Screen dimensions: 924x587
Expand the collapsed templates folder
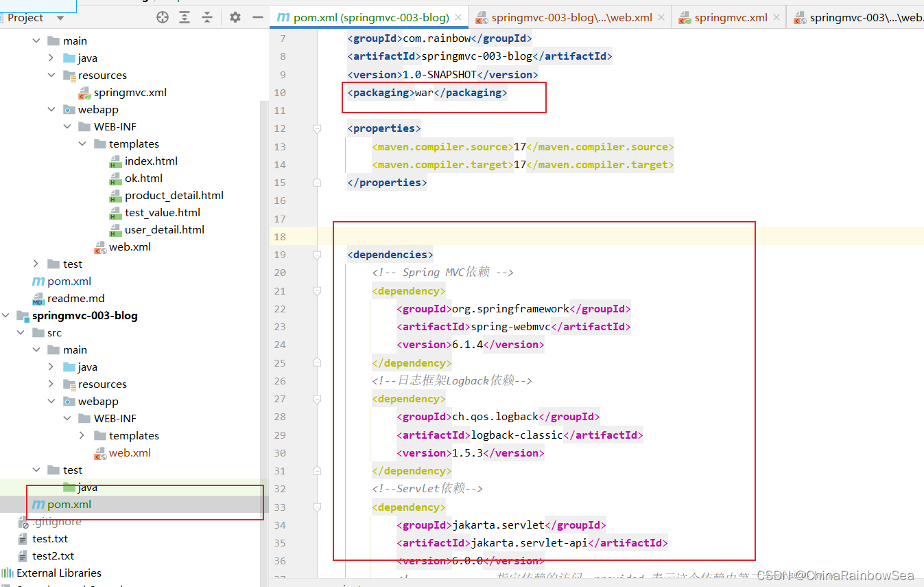[82, 436]
